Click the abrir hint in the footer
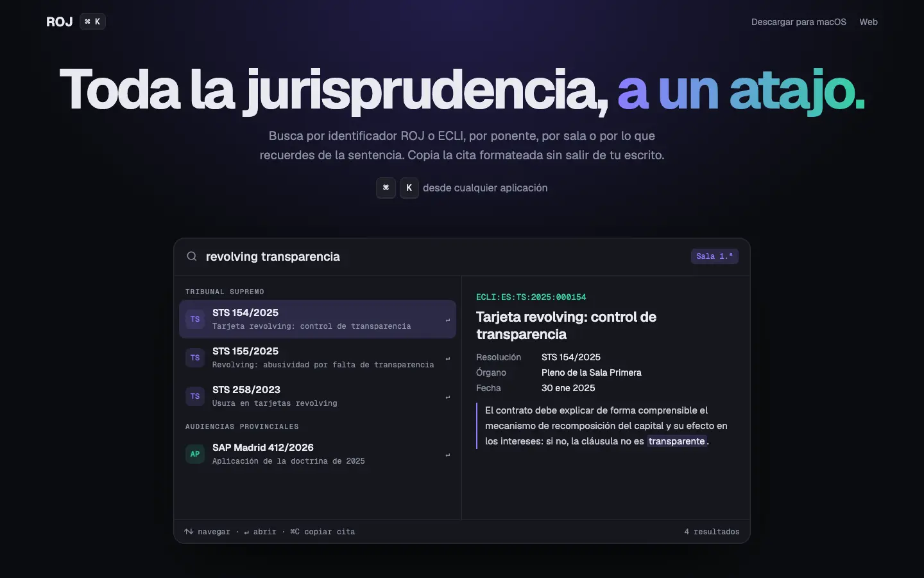The image size is (924, 578). point(260,532)
